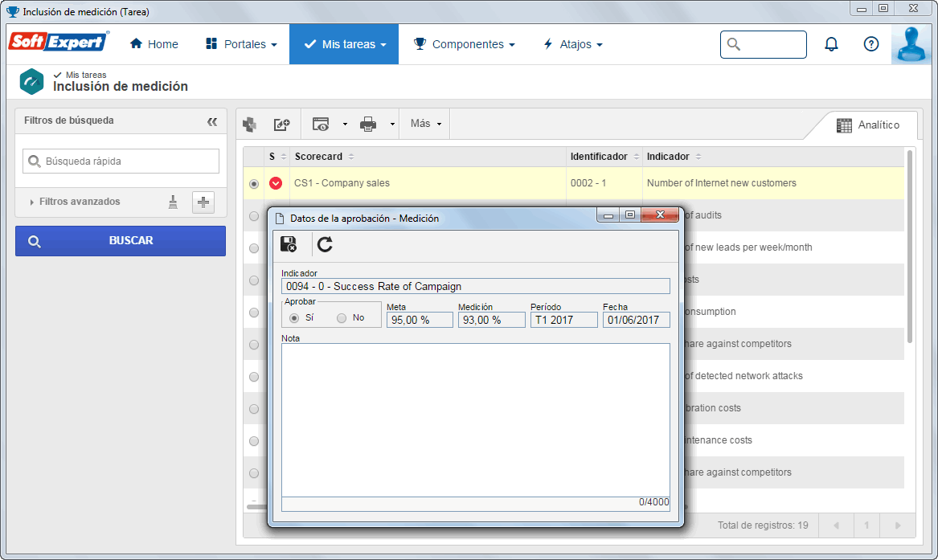Click the 'new leads per week/month' indicator text
Screen dimensions: 938x560
(748, 247)
